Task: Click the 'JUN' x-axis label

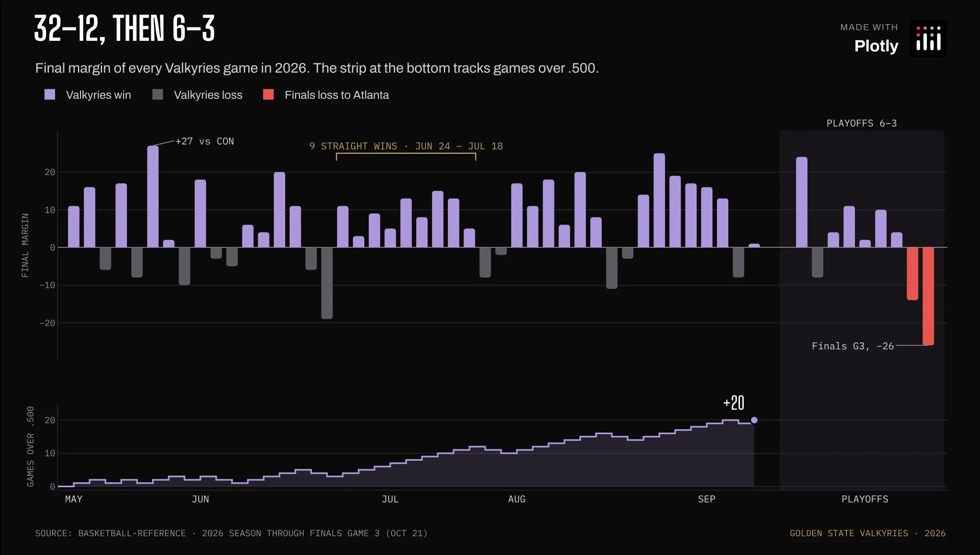Action: (x=200, y=499)
